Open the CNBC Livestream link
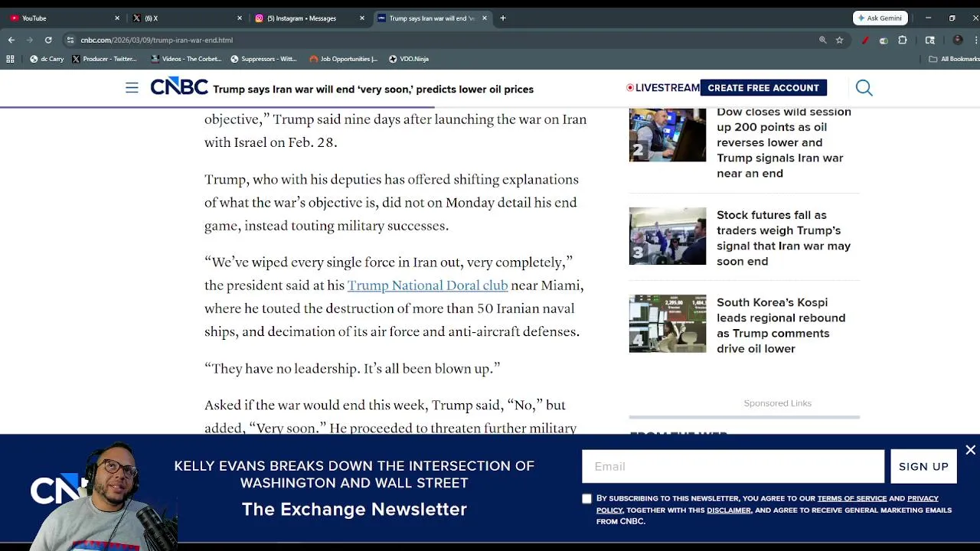980x551 pixels. (x=663, y=88)
